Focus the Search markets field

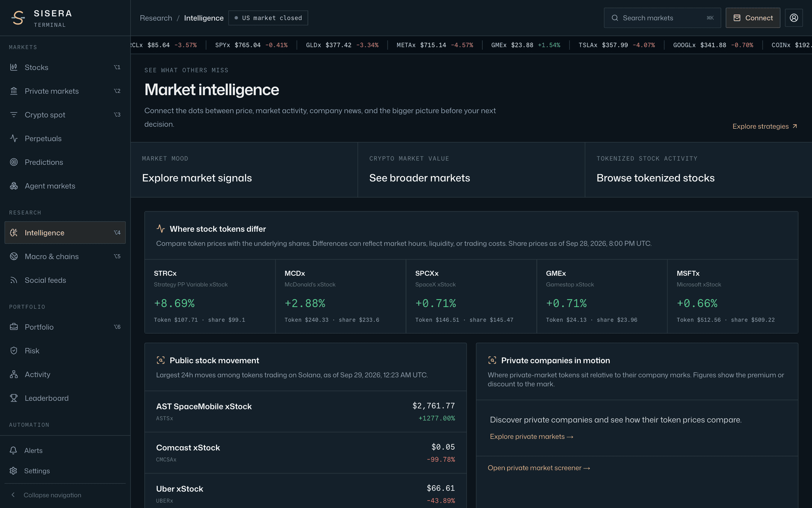662,18
